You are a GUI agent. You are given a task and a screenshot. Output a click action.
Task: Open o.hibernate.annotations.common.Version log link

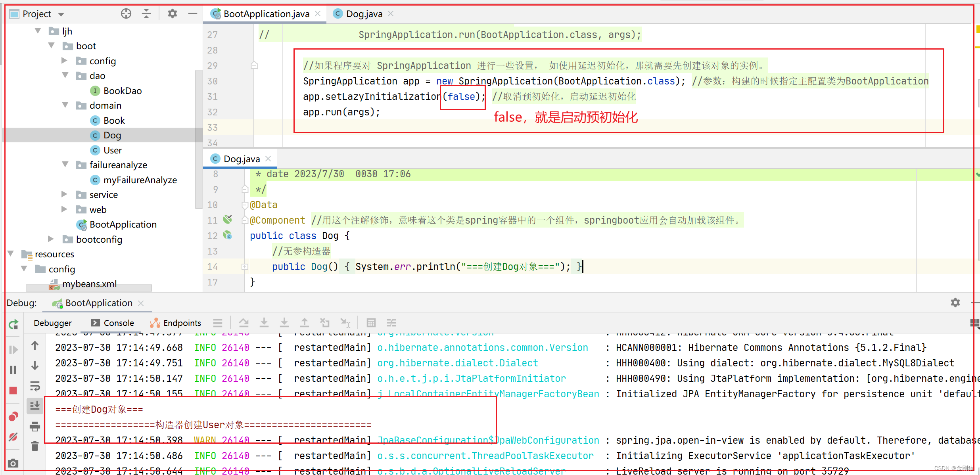[x=482, y=347]
